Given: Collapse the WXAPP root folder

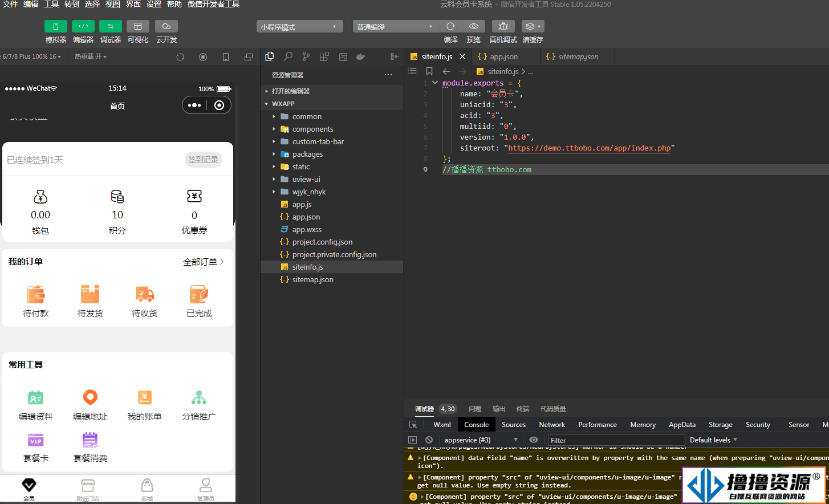Looking at the screenshot, I should [x=332, y=104].
